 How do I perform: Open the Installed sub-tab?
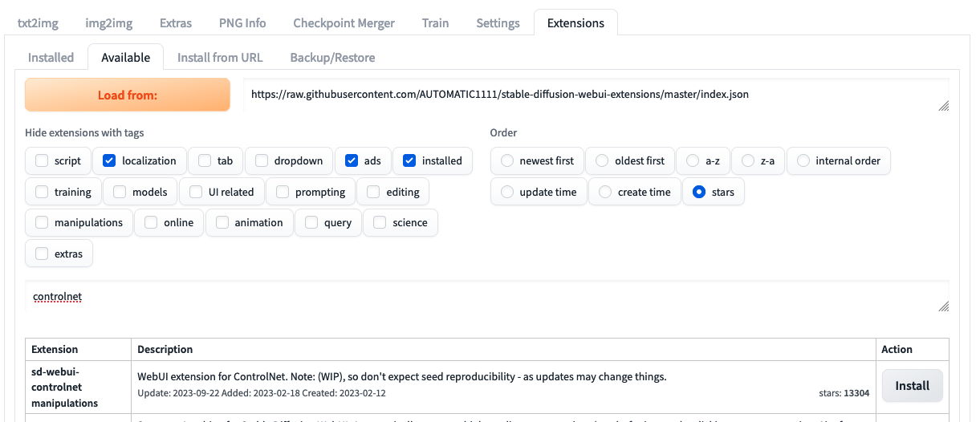tap(51, 57)
